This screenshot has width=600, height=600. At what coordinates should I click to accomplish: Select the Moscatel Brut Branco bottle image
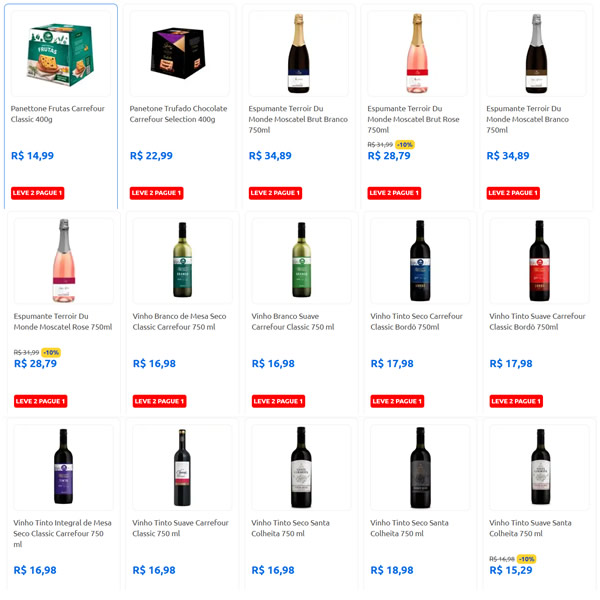pos(298,54)
